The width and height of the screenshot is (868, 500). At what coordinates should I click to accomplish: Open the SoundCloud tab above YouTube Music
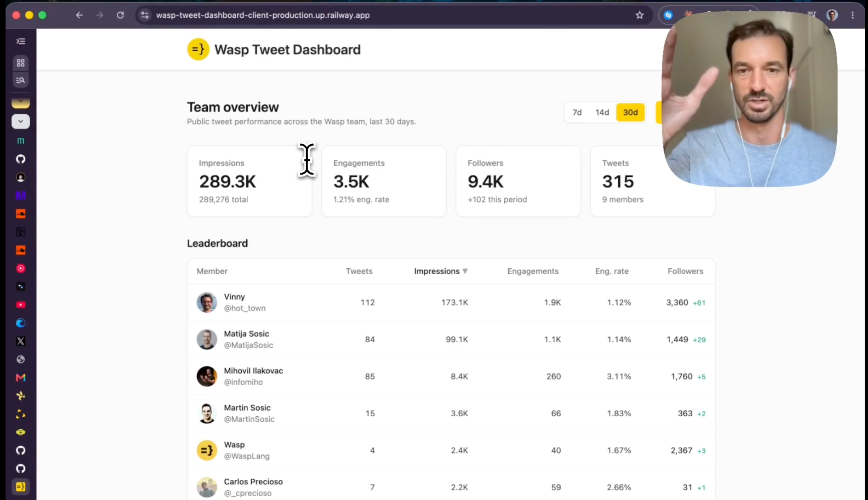click(21, 250)
